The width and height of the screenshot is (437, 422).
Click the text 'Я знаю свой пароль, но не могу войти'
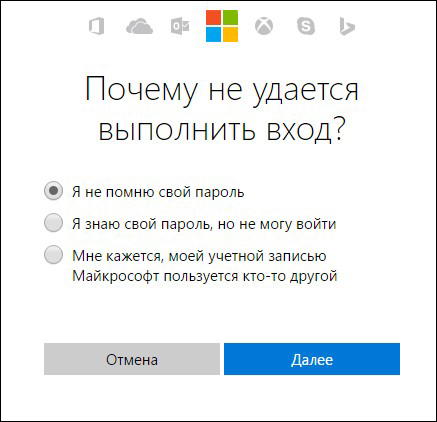click(x=204, y=224)
